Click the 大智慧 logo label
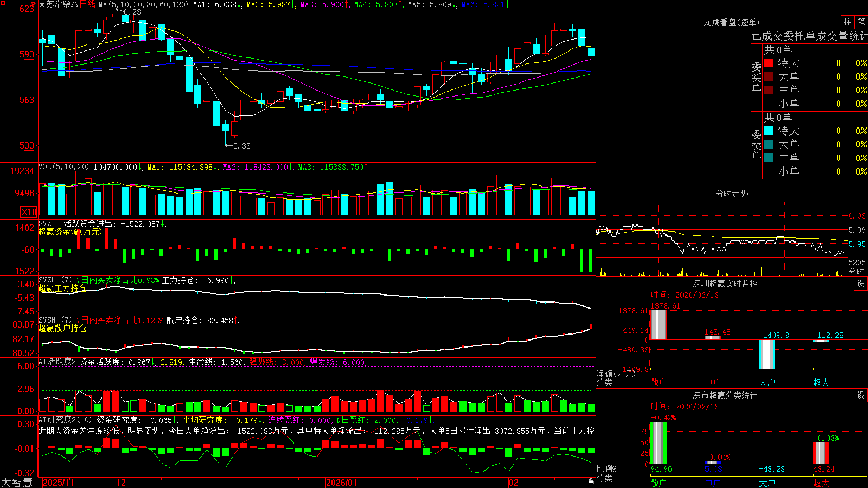The image size is (868, 488). [x=17, y=482]
